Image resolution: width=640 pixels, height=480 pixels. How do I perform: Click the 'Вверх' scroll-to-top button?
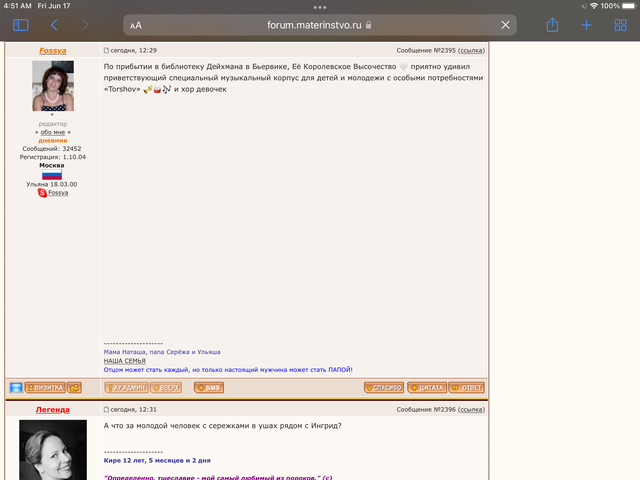click(166, 387)
